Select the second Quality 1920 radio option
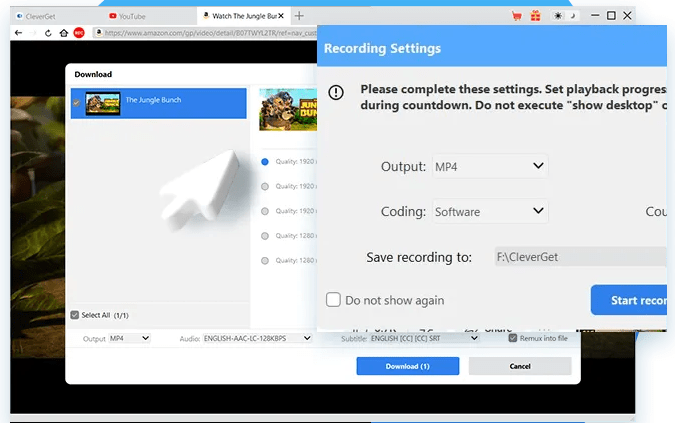Viewport: 675px width, 423px height. click(265, 186)
